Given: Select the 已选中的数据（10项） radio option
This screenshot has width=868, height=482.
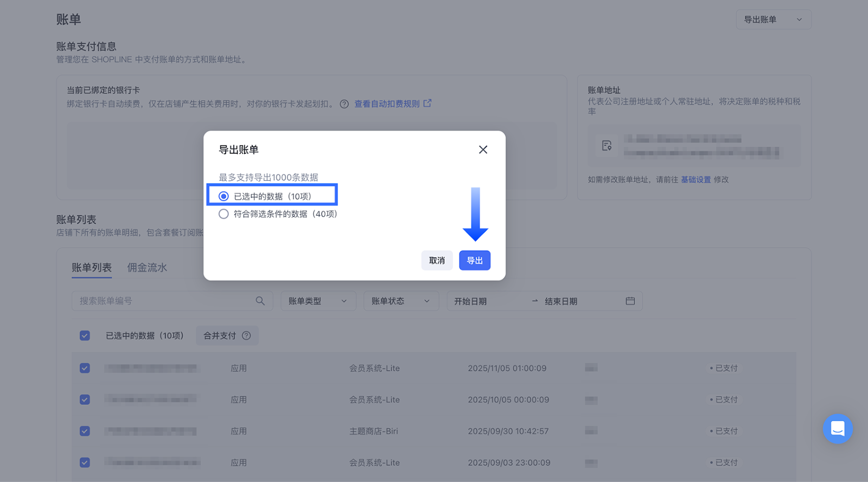Looking at the screenshot, I should point(224,196).
